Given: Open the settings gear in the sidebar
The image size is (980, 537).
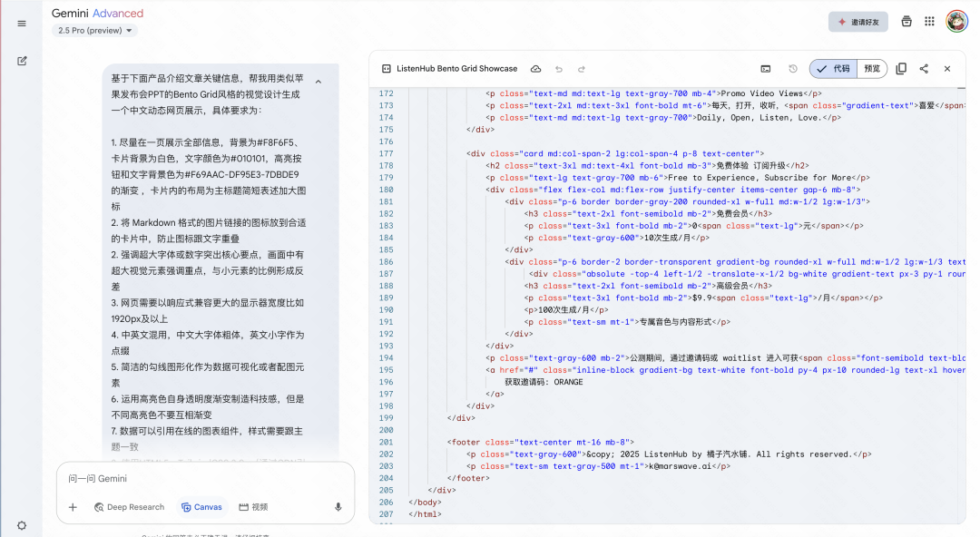Looking at the screenshot, I should (x=22, y=526).
